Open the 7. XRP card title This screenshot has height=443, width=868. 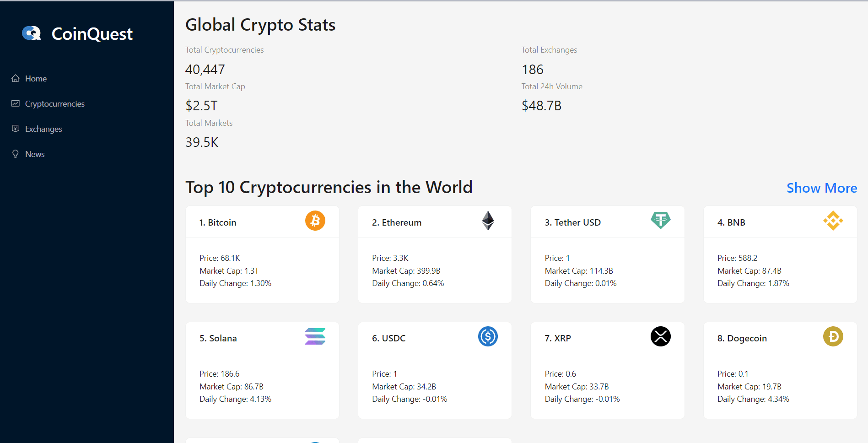pyautogui.click(x=558, y=338)
